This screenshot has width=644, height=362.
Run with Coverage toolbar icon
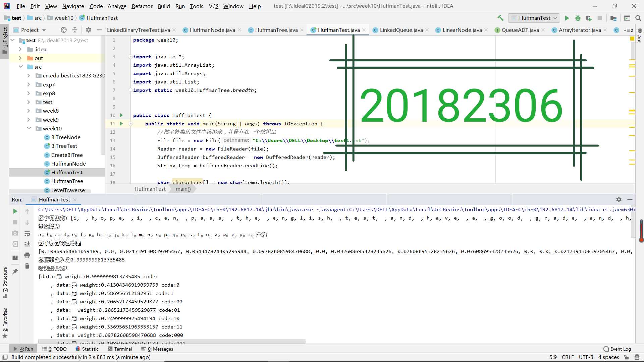pos(589,18)
